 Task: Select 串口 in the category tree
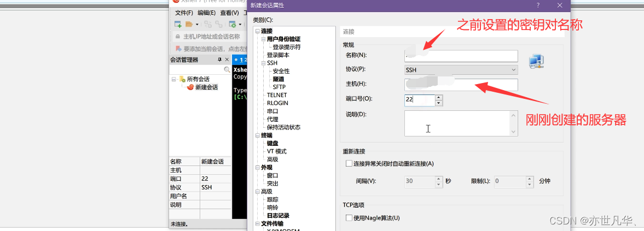coord(272,111)
